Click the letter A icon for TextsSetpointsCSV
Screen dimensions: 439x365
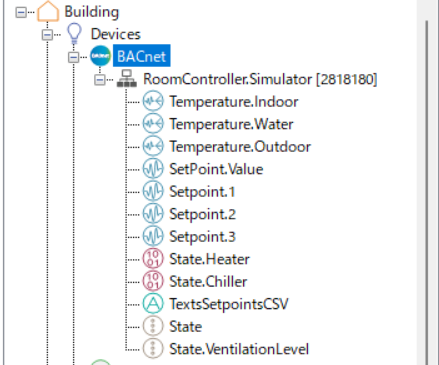tap(153, 303)
